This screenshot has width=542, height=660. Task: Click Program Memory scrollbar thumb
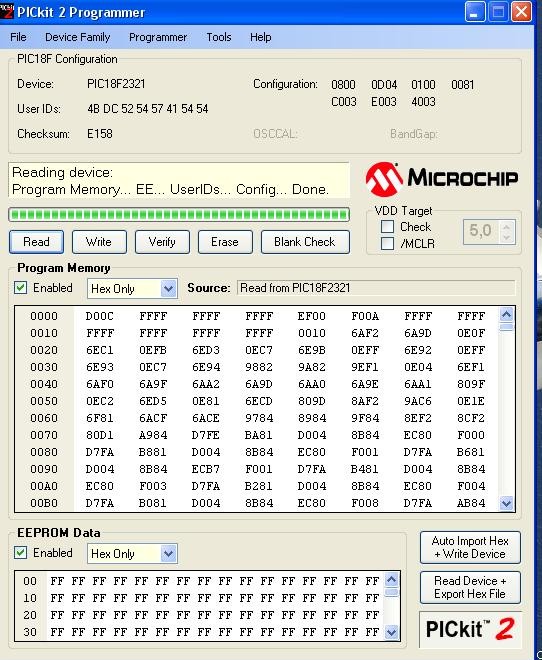506,327
